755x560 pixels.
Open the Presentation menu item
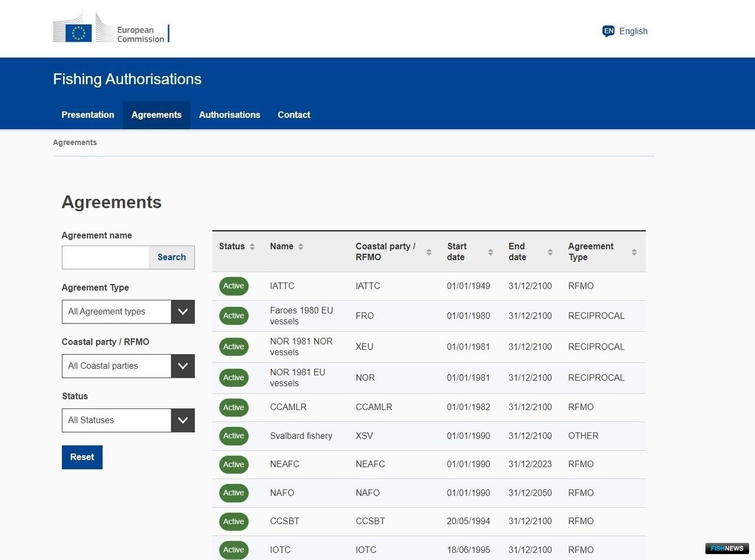click(x=88, y=115)
